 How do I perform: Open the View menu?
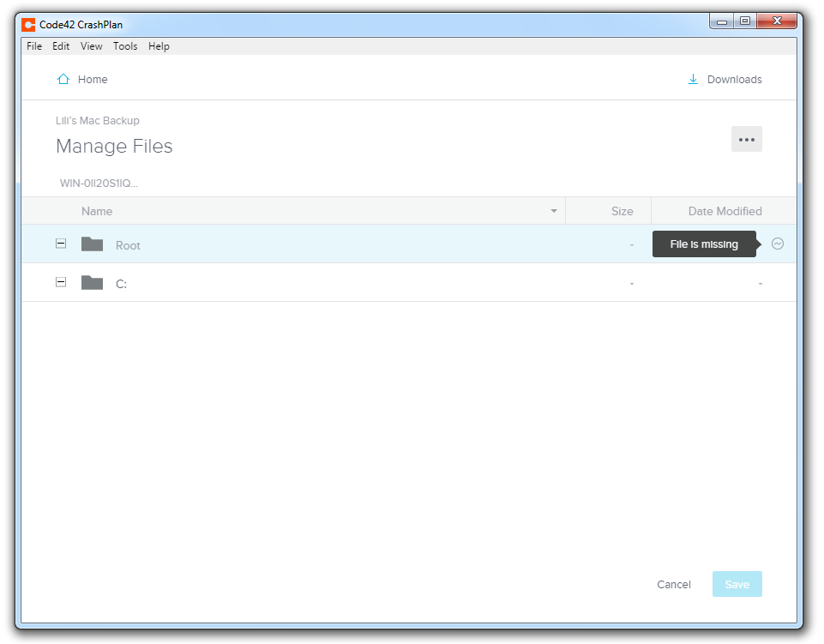pos(92,46)
